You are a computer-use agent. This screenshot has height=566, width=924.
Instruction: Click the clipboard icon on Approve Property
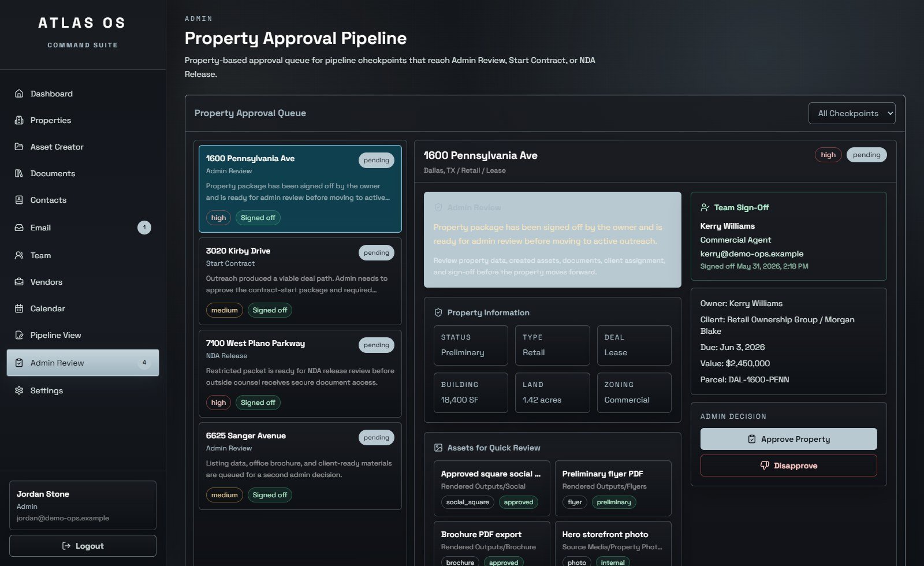752,439
